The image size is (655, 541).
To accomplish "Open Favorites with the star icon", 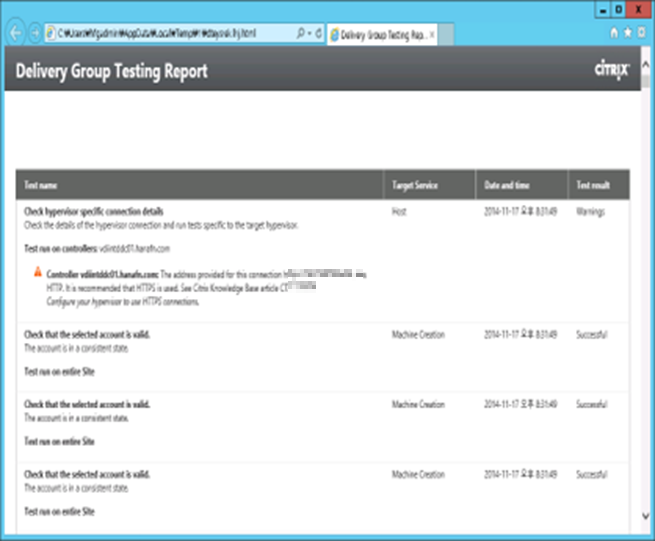I will (x=627, y=33).
